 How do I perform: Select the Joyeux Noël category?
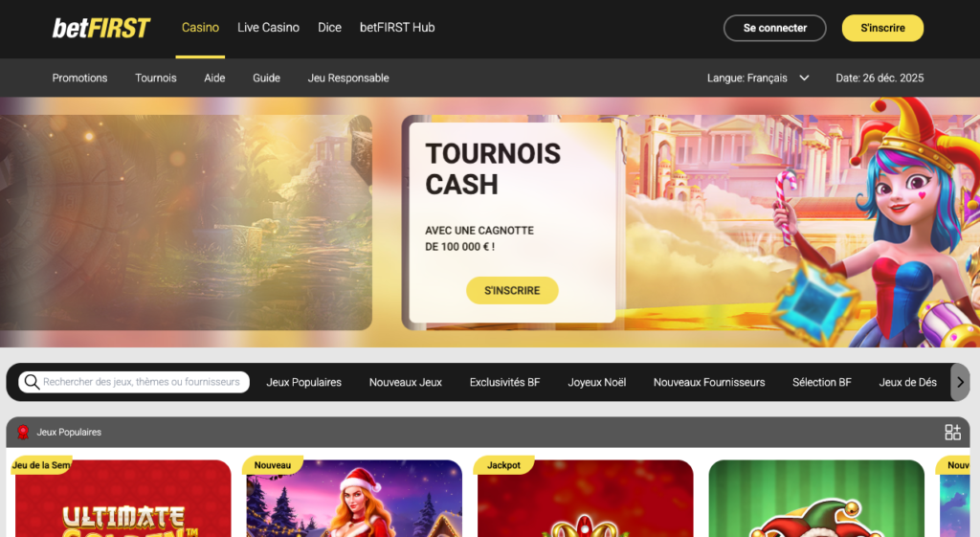point(596,382)
